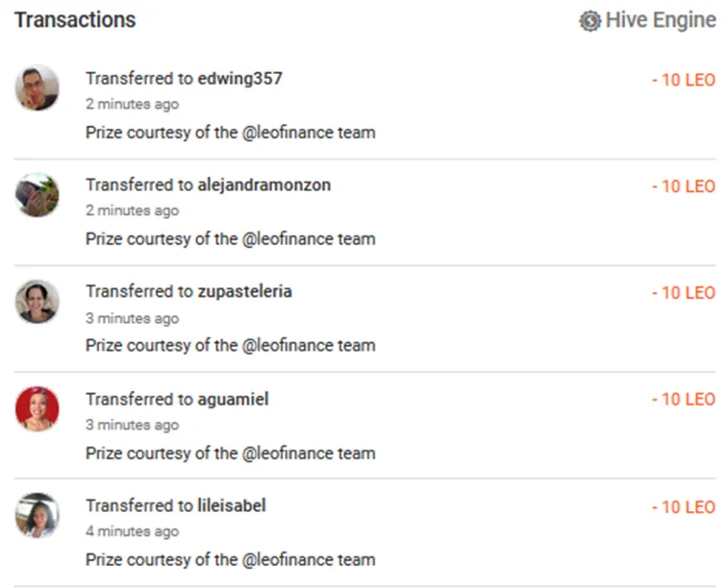The image size is (726, 588).
Task: Open alejandramonzon's profile avatar
Action: 38,194
